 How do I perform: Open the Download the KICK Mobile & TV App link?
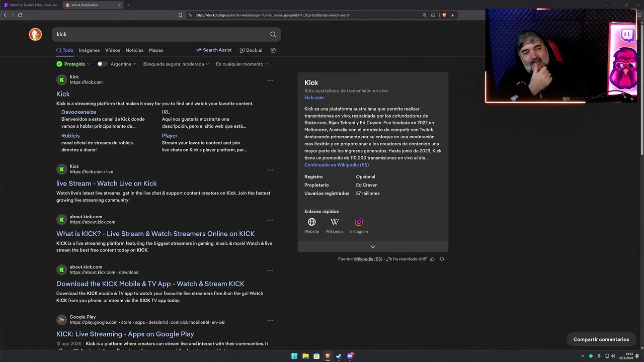click(150, 284)
